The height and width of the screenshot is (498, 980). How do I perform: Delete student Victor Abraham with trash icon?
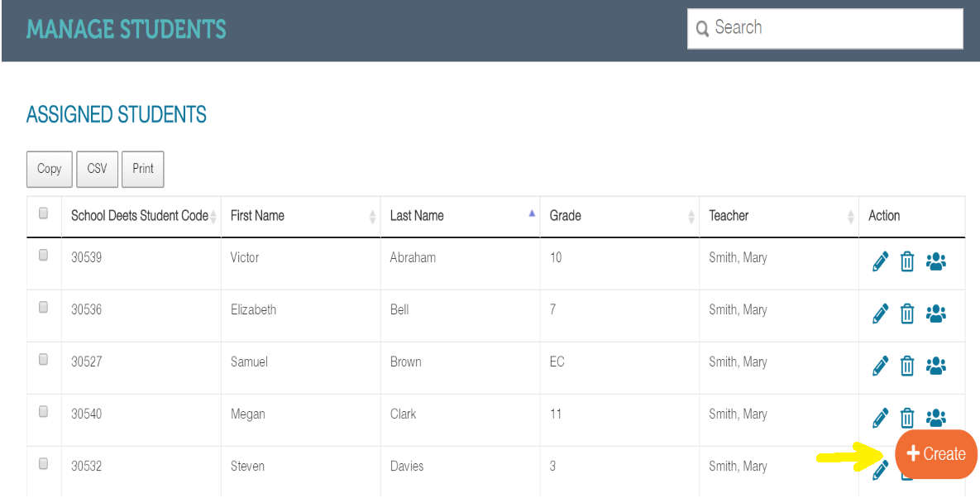pyautogui.click(x=907, y=262)
